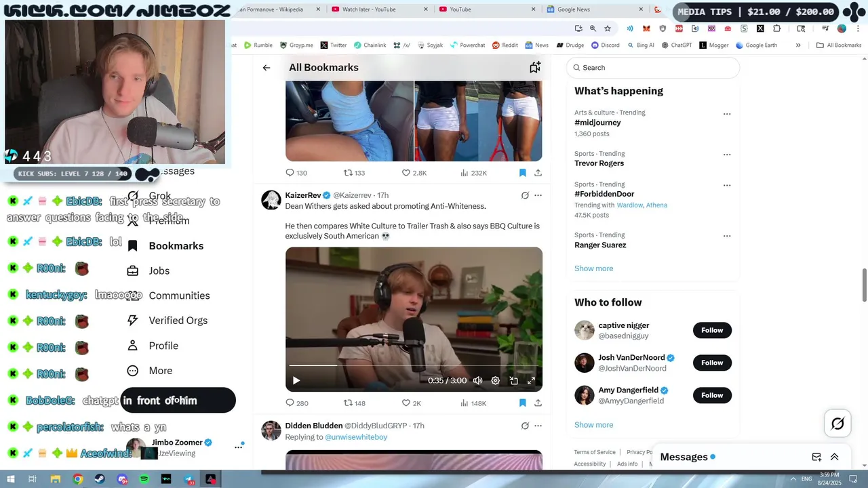868x488 pixels.
Task: Open picture-in-picture for the video
Action: (x=513, y=380)
